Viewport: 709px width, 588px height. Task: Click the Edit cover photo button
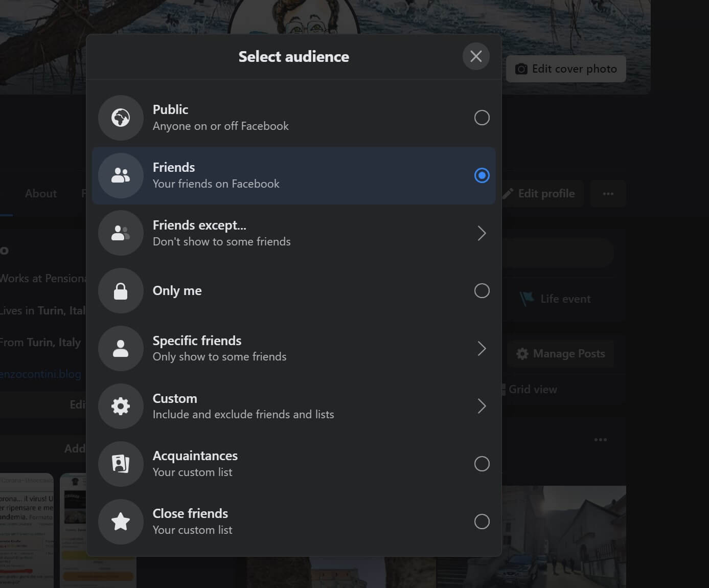(566, 69)
